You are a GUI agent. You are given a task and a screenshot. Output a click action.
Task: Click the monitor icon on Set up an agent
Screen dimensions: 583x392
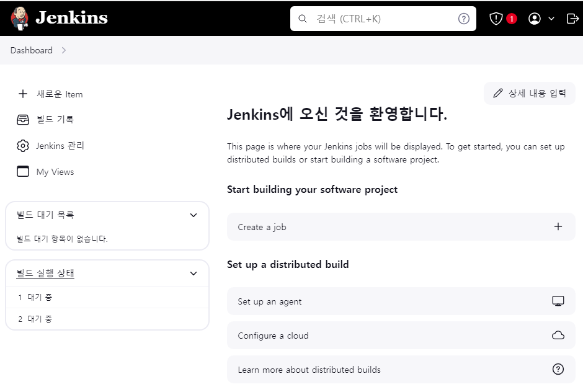(558, 301)
